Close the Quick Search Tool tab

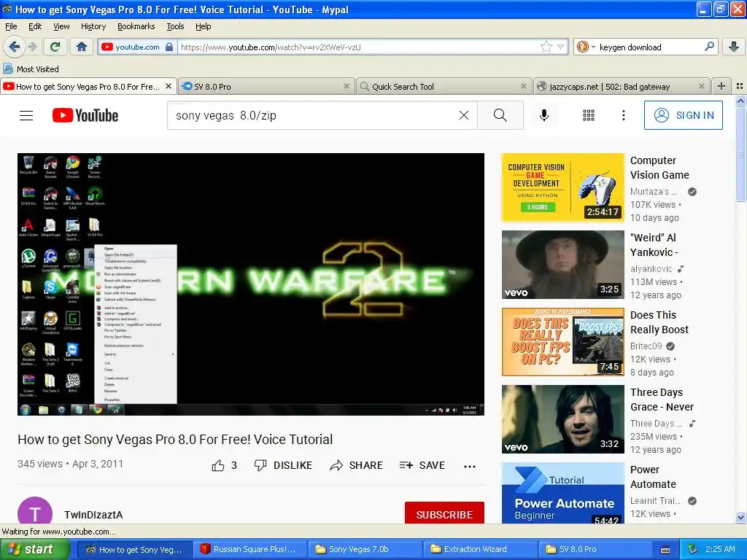[524, 86]
